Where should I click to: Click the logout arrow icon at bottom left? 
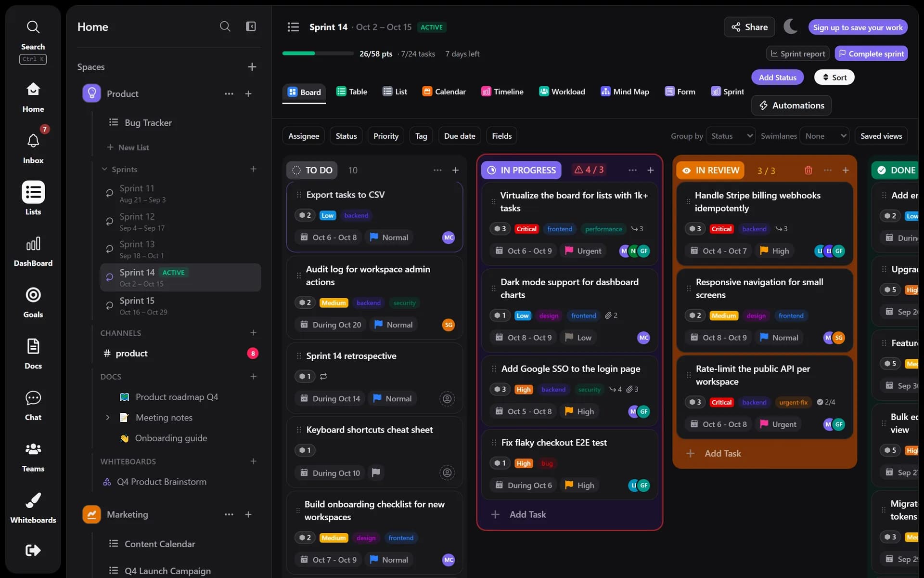[33, 550]
